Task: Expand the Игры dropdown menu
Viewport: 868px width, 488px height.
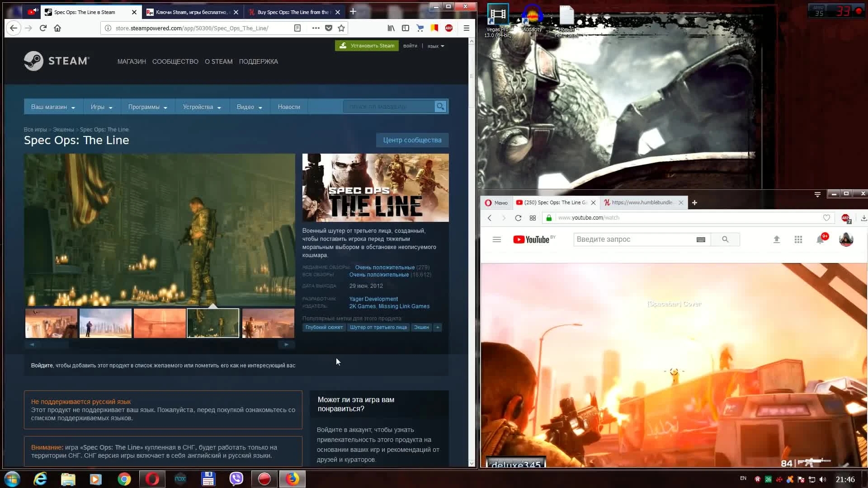Action: [x=101, y=107]
